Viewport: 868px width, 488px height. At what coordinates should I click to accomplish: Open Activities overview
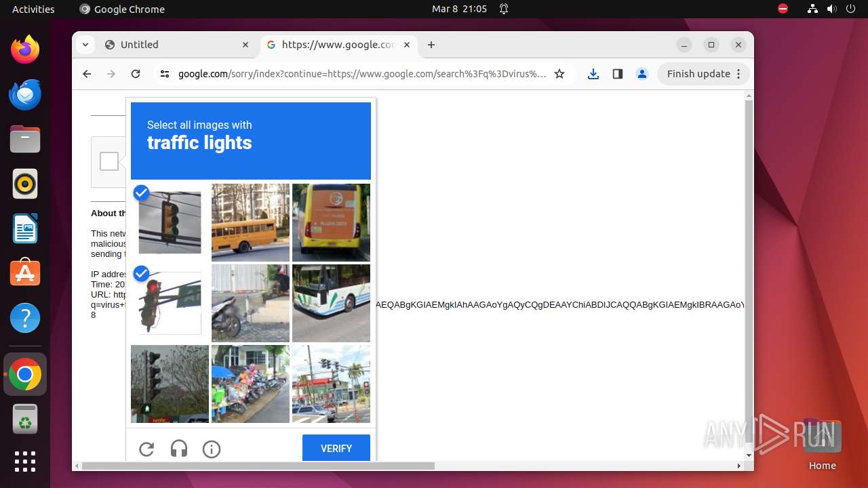[33, 9]
